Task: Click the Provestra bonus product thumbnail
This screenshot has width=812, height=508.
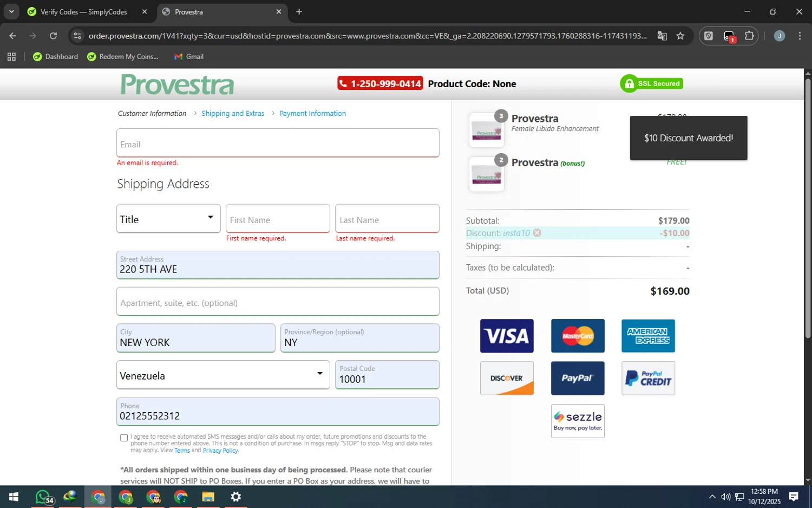Action: tap(486, 174)
